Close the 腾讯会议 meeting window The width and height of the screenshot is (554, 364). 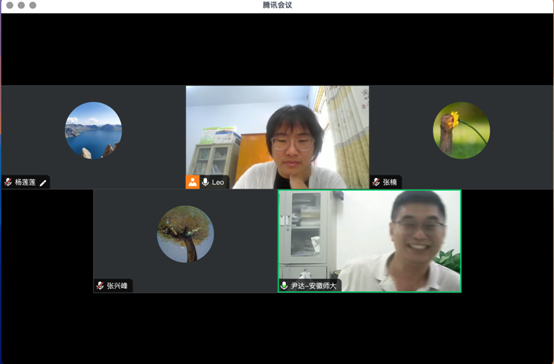click(10, 5)
